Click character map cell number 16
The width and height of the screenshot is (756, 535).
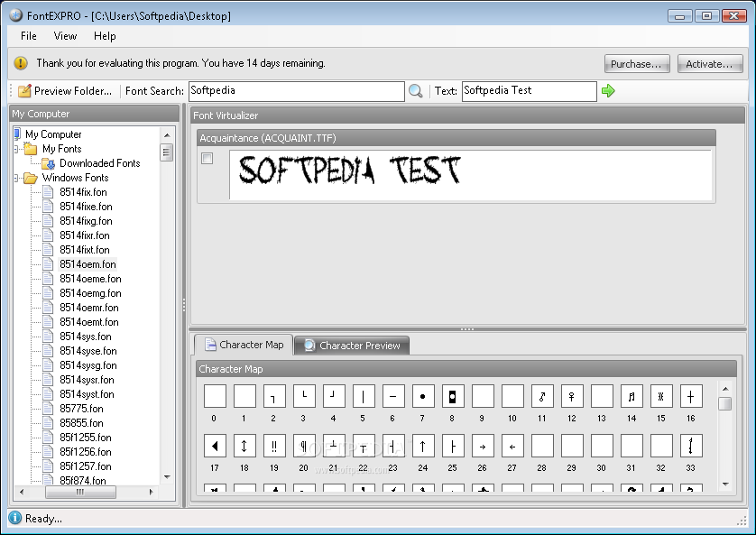click(x=691, y=397)
